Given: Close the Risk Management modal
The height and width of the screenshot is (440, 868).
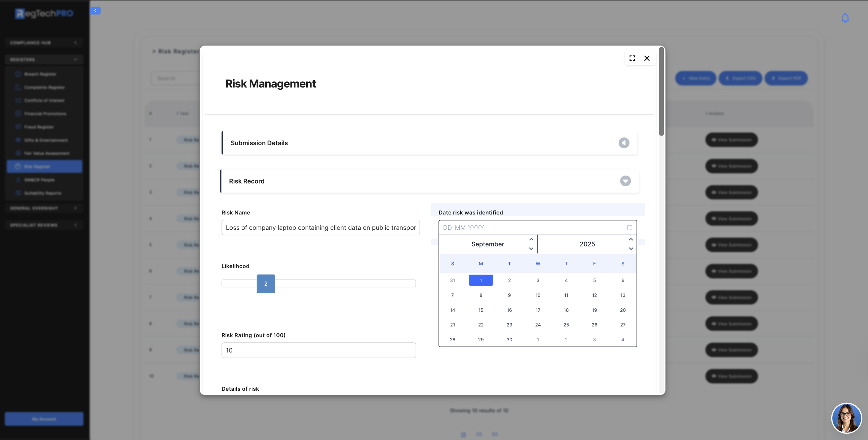Looking at the screenshot, I should tap(646, 58).
